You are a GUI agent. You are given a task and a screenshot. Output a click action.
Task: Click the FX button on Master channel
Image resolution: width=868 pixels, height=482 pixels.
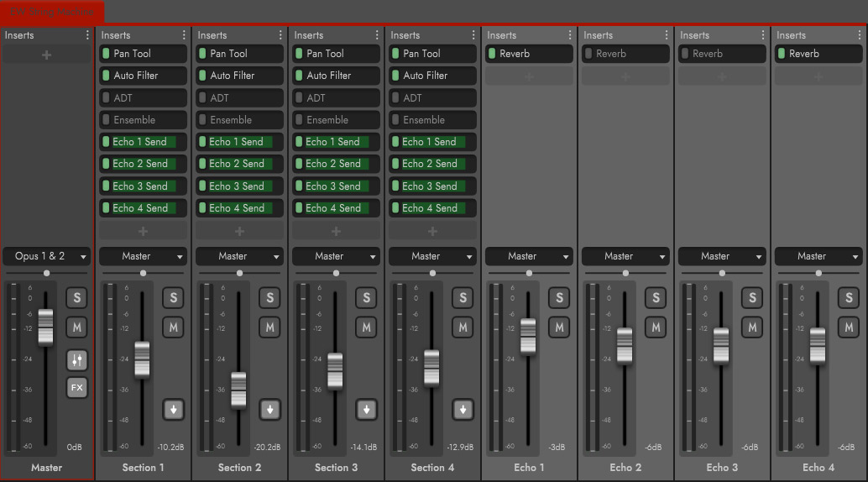point(77,387)
